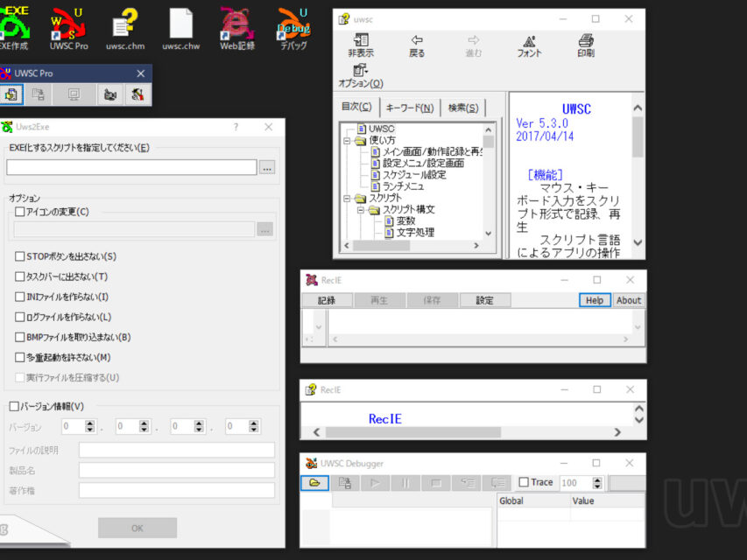Click Value column header in Debugger
The image size is (747, 560).
(x=607, y=501)
